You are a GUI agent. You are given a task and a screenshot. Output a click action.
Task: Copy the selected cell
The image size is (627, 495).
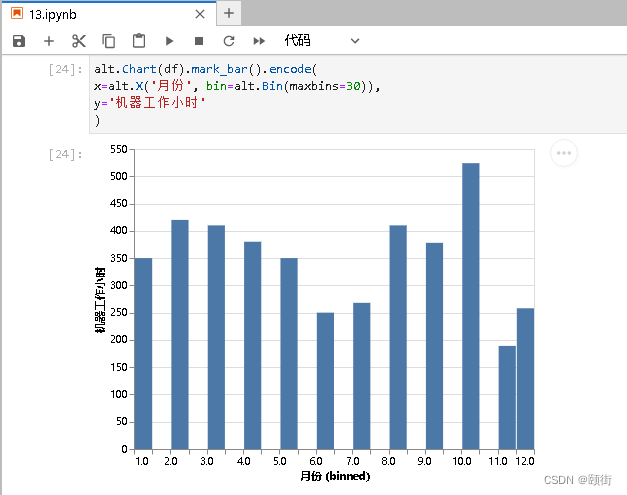(x=109, y=41)
